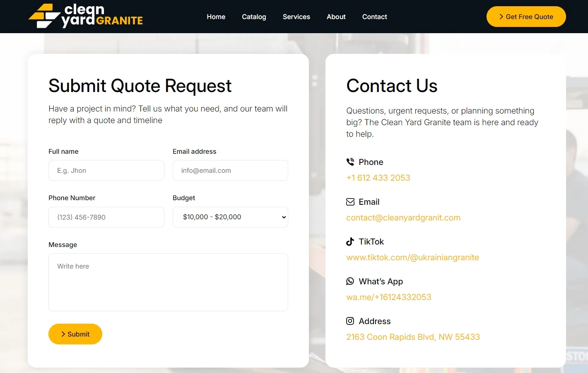Submit the quote request form
This screenshot has height=373, width=588.
[75, 334]
